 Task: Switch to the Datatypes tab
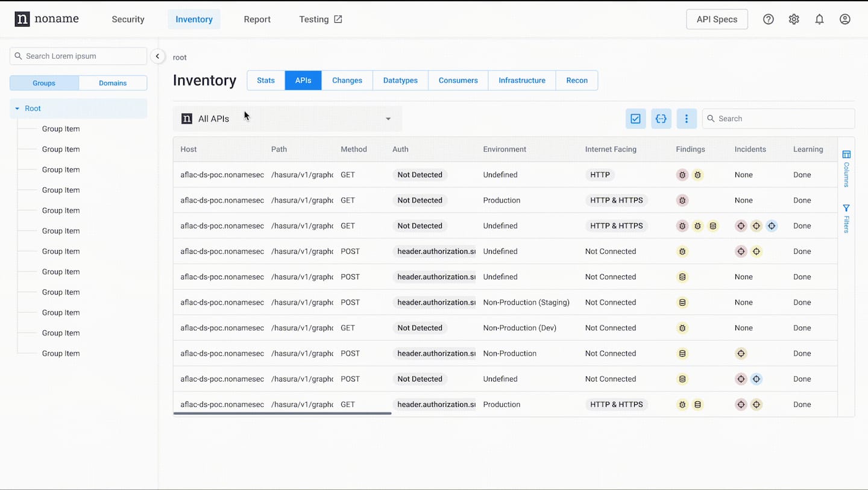[400, 80]
